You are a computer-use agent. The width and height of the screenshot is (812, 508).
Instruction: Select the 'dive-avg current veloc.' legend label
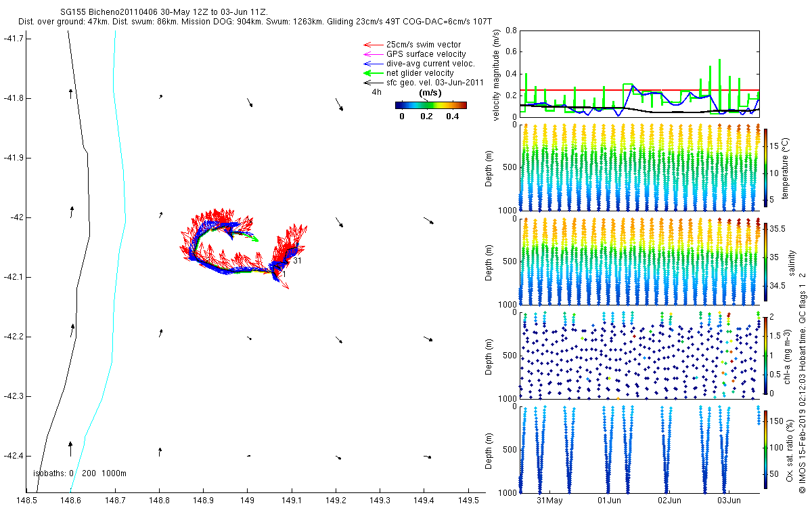pos(430,64)
